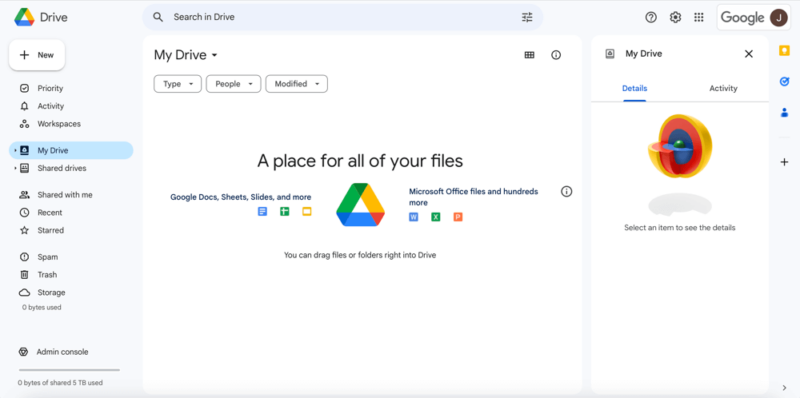The width and height of the screenshot is (800, 398).
Task: Click '0 bytes of shared 5 TB used'
Action: (x=60, y=383)
